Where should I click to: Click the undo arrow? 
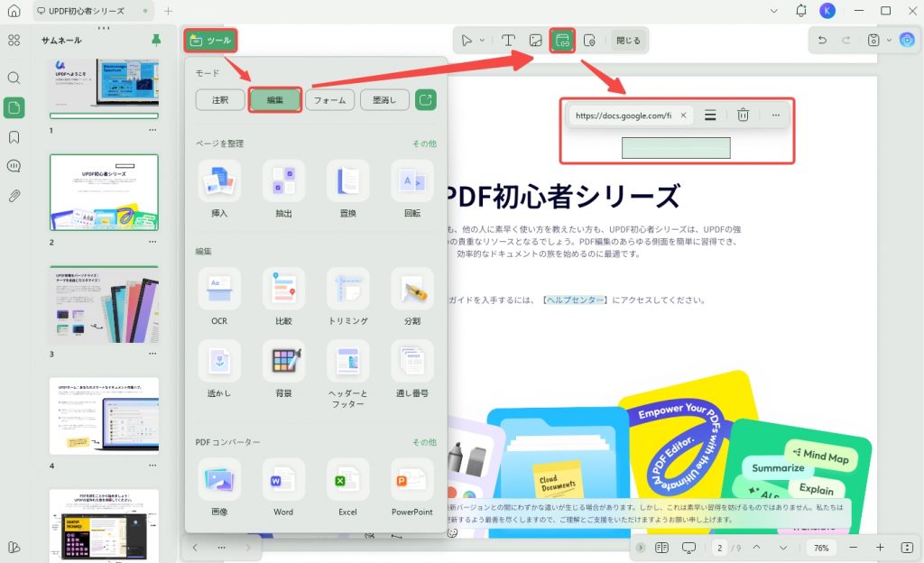[x=822, y=40]
